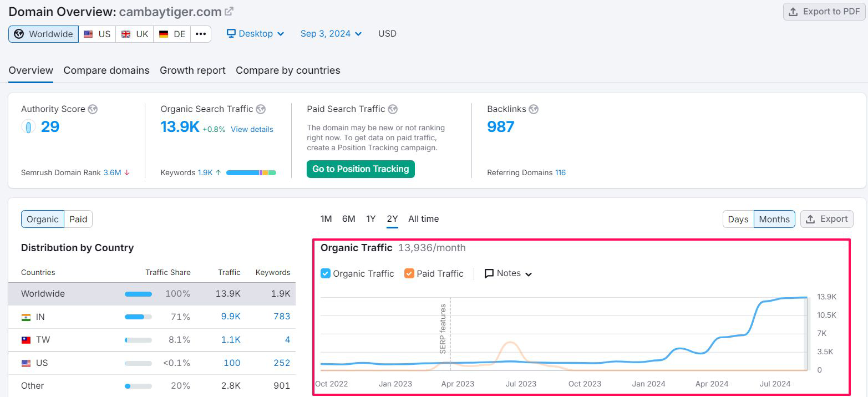The width and height of the screenshot is (868, 397).
Task: Select the US database button
Action: coord(97,34)
